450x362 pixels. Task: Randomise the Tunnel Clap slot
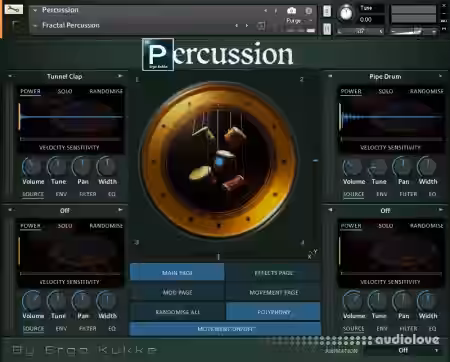tap(106, 91)
